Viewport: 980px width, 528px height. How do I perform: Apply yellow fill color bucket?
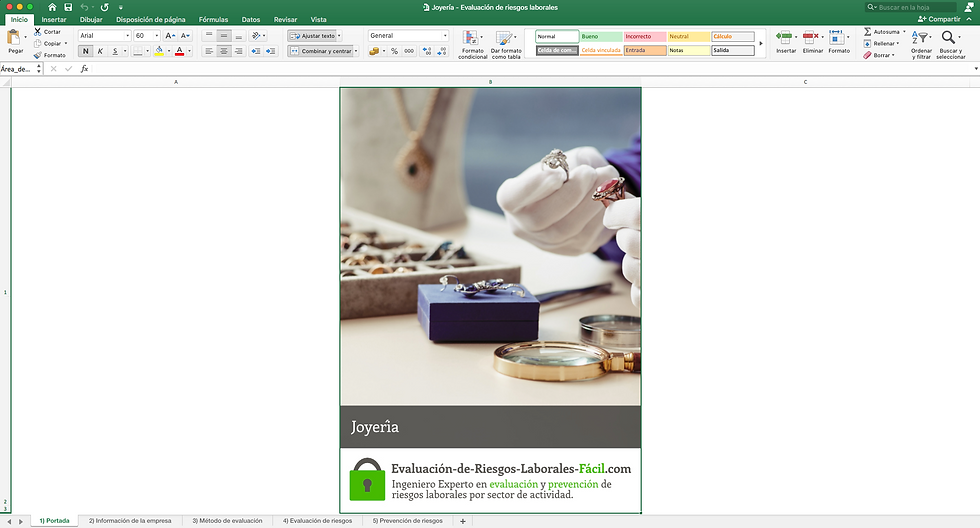tap(159, 51)
